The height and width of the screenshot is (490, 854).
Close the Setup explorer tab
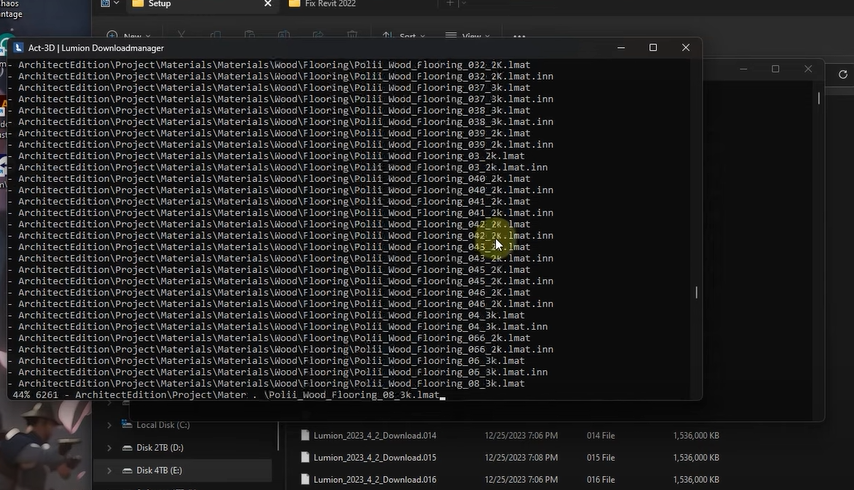(267, 4)
